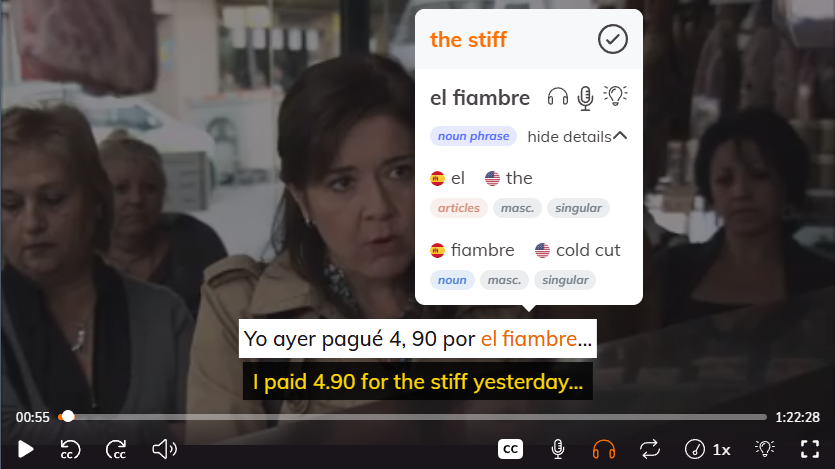This screenshot has height=469, width=835.
Task: Toggle closed captions CC button
Action: (510, 449)
